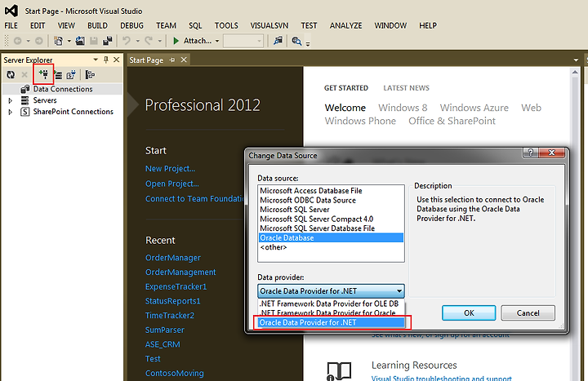Screen dimensions: 588x381
Task: Toggle pin on the Start Page tab
Action: pos(172,60)
